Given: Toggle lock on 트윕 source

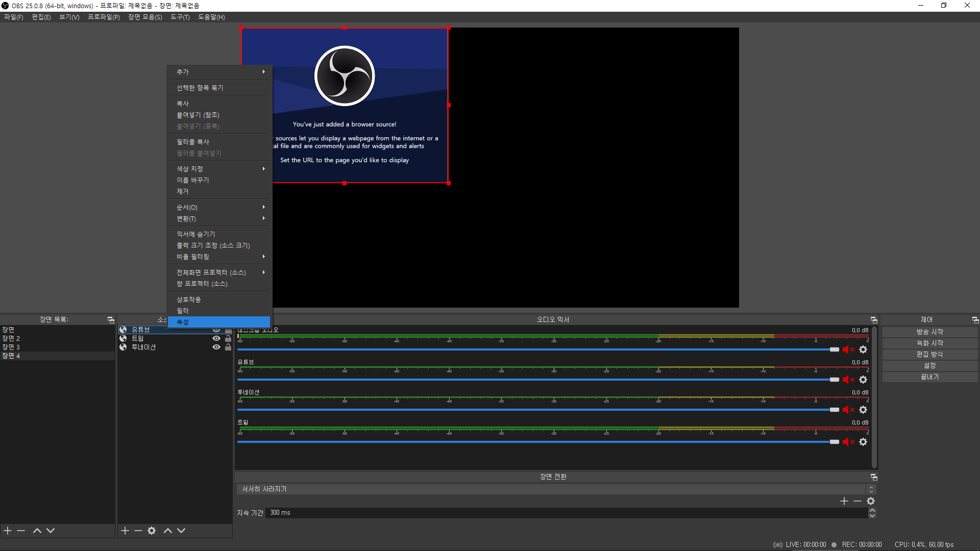Looking at the screenshot, I should 228,338.
